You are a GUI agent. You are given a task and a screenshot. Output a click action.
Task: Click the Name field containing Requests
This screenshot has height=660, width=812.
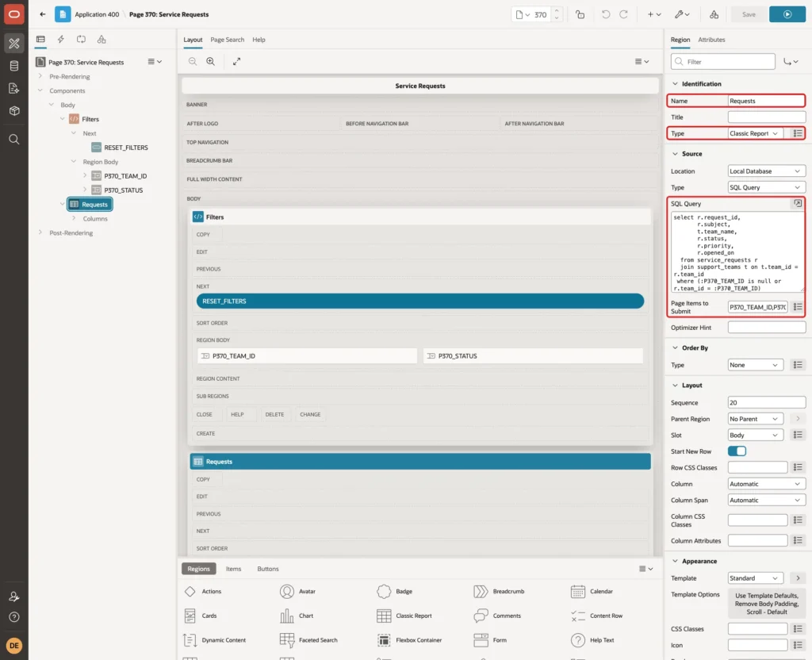tap(767, 101)
